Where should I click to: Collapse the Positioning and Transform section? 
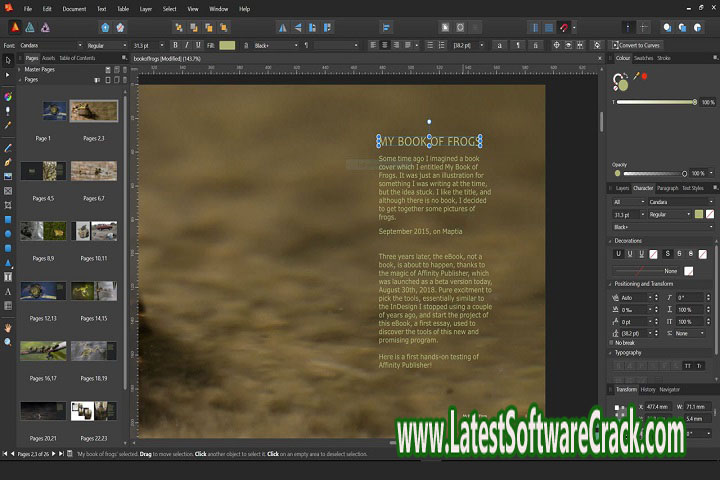click(610, 284)
